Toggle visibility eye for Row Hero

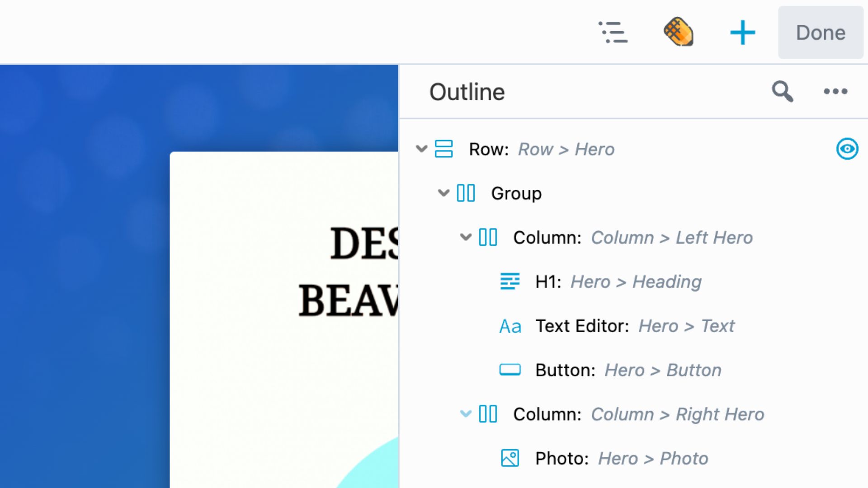pos(847,149)
